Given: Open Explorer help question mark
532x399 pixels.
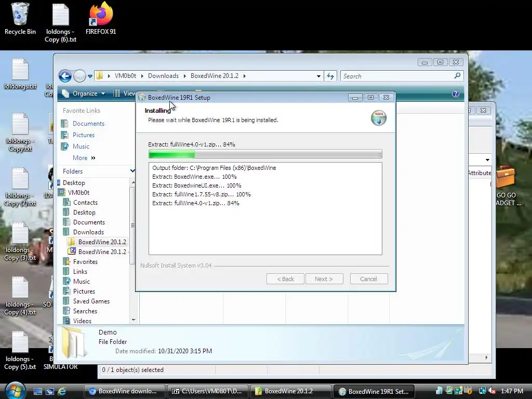Looking at the screenshot, I should click(x=455, y=94).
